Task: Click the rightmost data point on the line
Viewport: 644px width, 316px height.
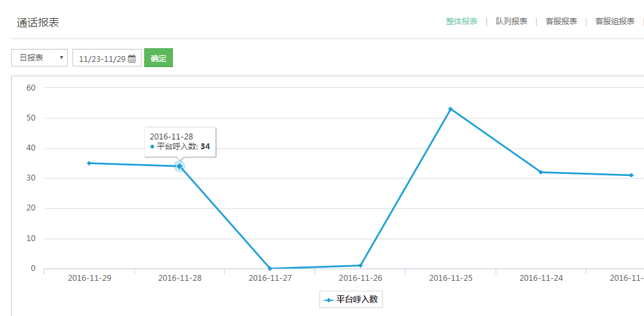Action: pyautogui.click(x=631, y=175)
